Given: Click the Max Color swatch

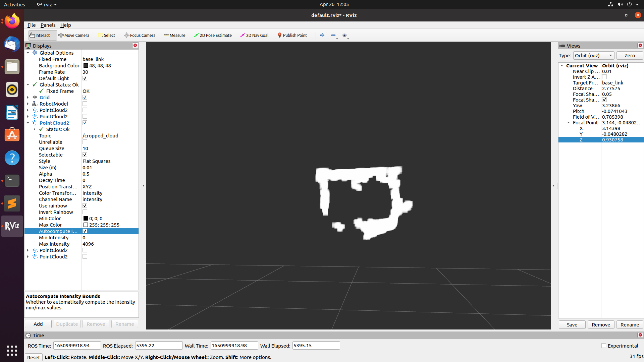Looking at the screenshot, I should pos(86,225).
